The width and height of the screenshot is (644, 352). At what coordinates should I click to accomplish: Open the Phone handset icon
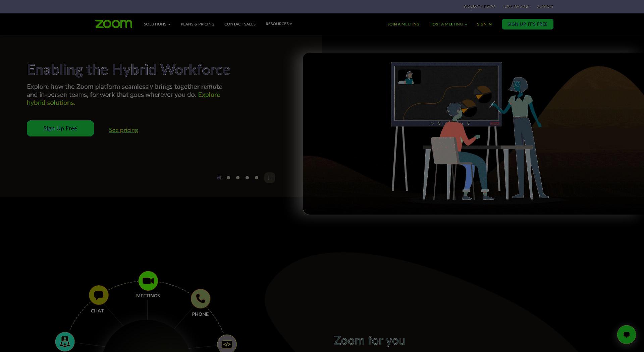point(201,299)
